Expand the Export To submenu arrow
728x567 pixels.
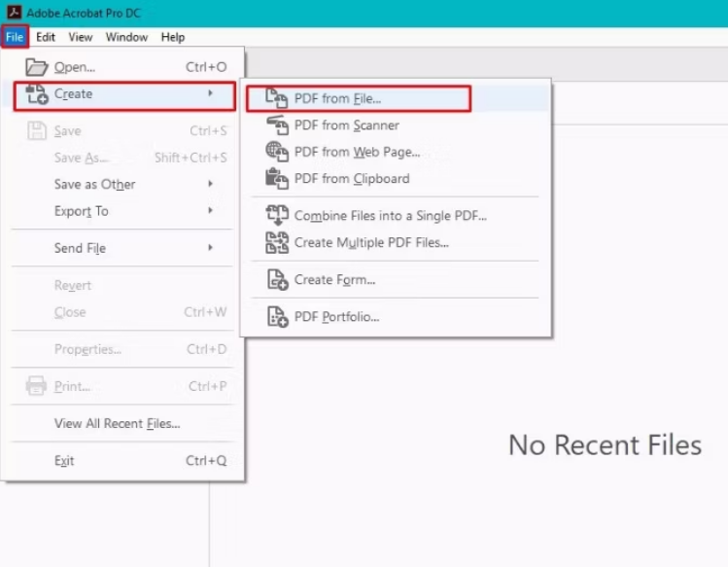(x=210, y=210)
